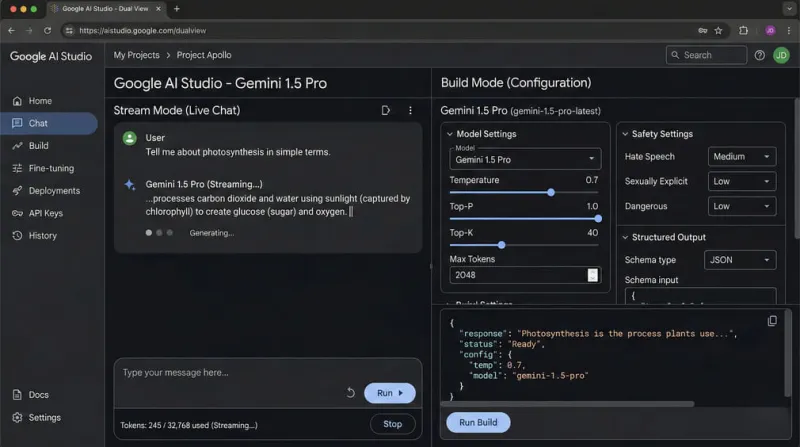Open Deployments in the sidebar
The image size is (800, 447).
pyautogui.click(x=49, y=191)
